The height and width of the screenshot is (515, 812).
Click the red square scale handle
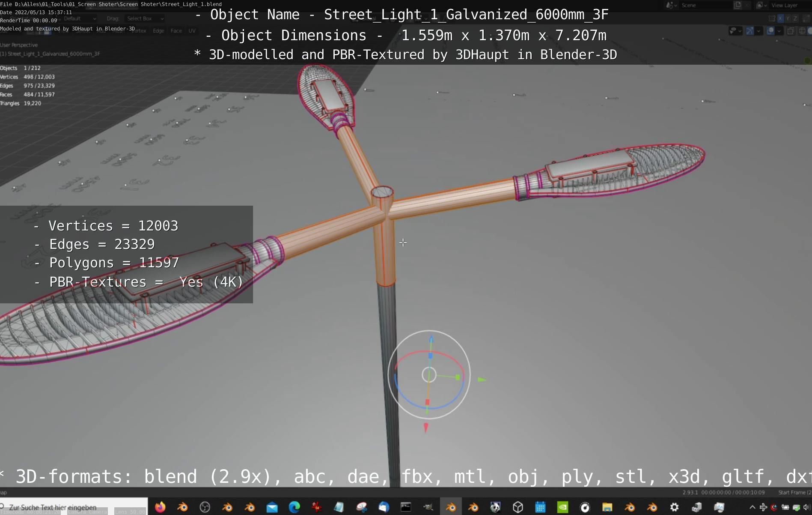(427, 402)
